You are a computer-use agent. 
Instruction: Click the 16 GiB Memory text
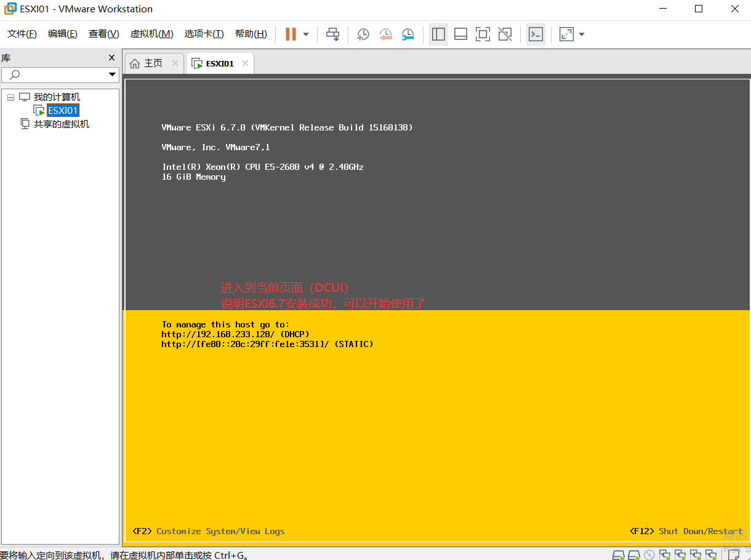pyautogui.click(x=193, y=177)
